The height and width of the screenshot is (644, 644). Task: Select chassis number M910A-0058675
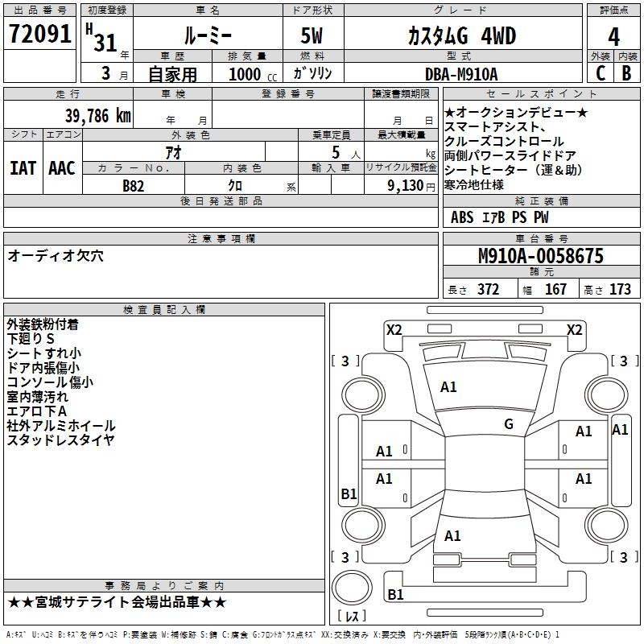(x=541, y=256)
